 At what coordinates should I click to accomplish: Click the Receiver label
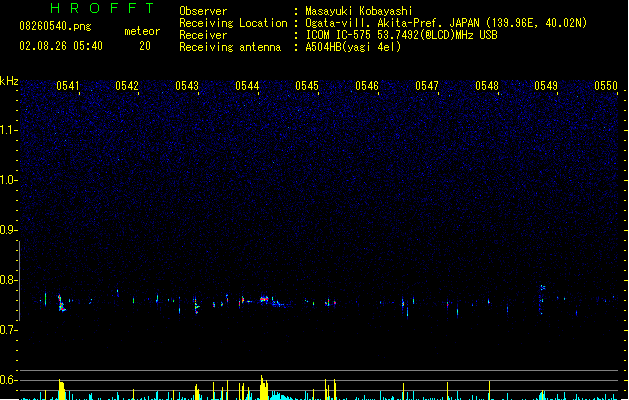pos(203,35)
